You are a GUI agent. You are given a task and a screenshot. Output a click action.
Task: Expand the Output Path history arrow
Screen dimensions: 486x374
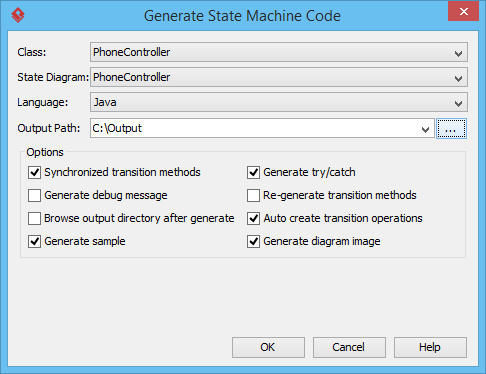[x=425, y=129]
